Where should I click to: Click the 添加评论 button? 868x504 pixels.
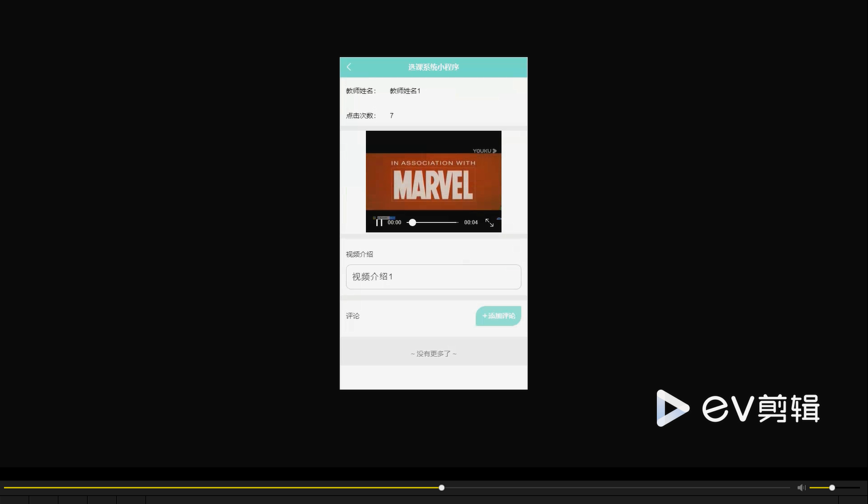pos(498,316)
